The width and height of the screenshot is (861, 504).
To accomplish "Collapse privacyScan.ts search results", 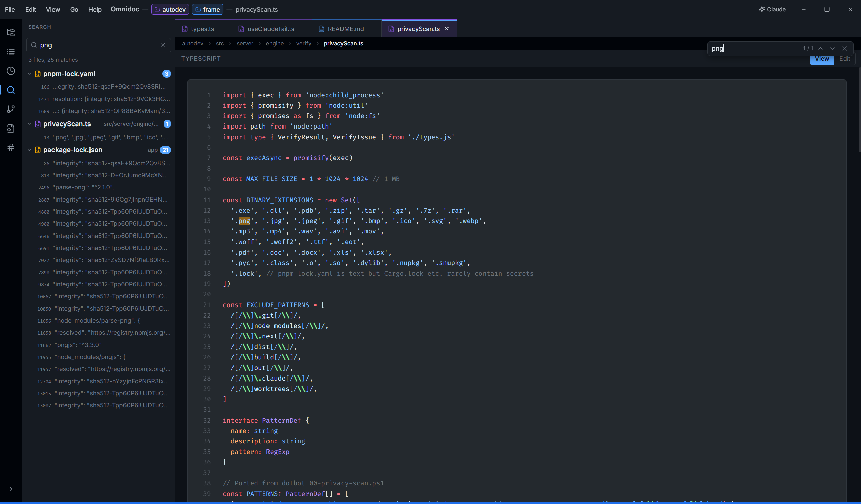I will (x=29, y=124).
